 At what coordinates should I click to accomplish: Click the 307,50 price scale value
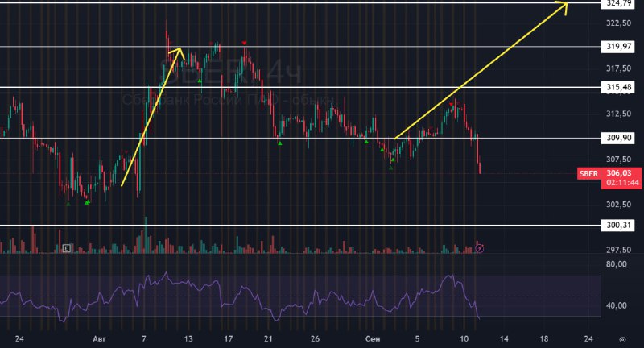click(618, 159)
